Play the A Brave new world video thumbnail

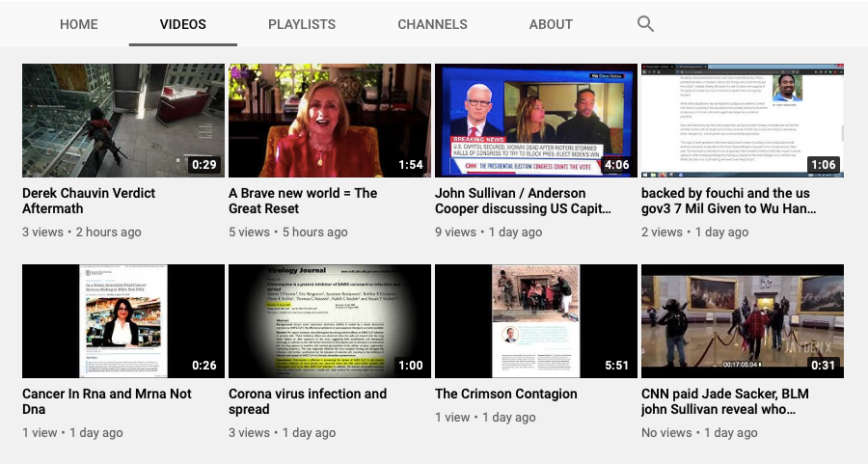pyautogui.click(x=330, y=121)
